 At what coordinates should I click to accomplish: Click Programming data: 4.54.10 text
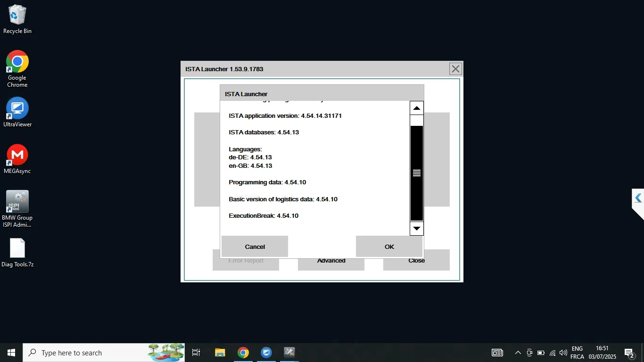pos(267,182)
